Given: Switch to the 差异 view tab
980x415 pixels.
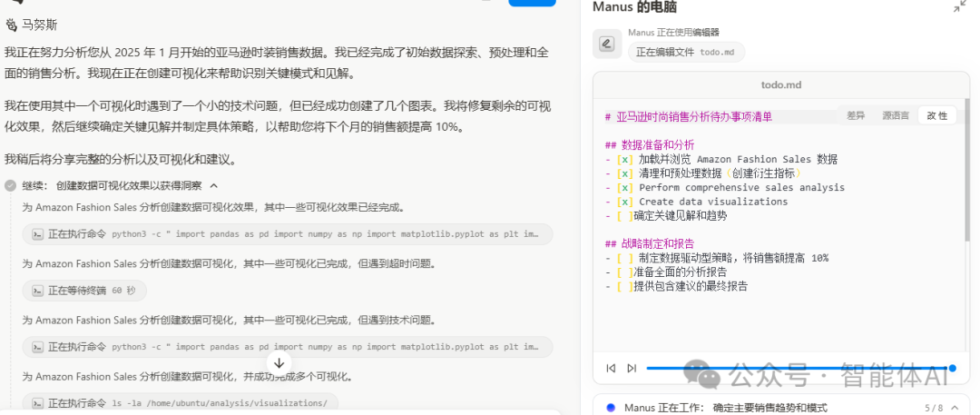Looking at the screenshot, I should click(x=856, y=116).
